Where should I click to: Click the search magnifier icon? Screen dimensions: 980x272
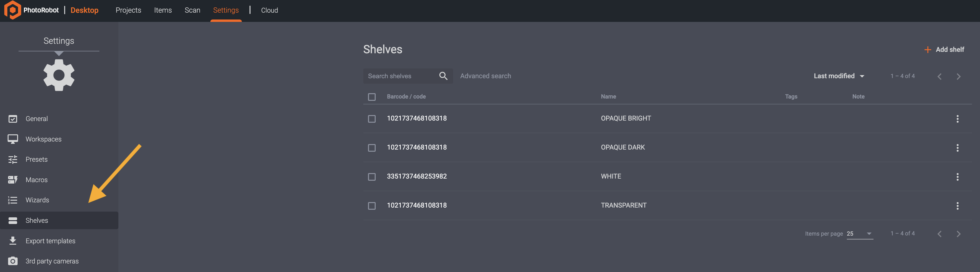(x=443, y=76)
